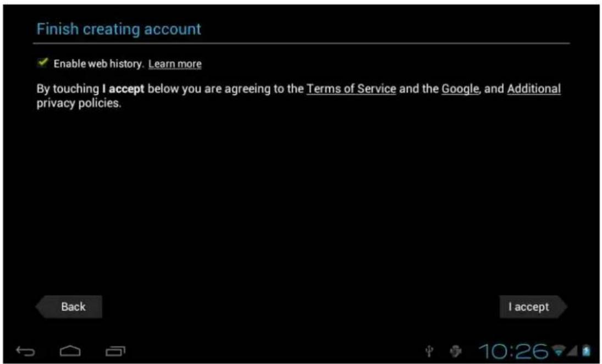Tap the I accept button
The image size is (602, 364).
point(529,307)
